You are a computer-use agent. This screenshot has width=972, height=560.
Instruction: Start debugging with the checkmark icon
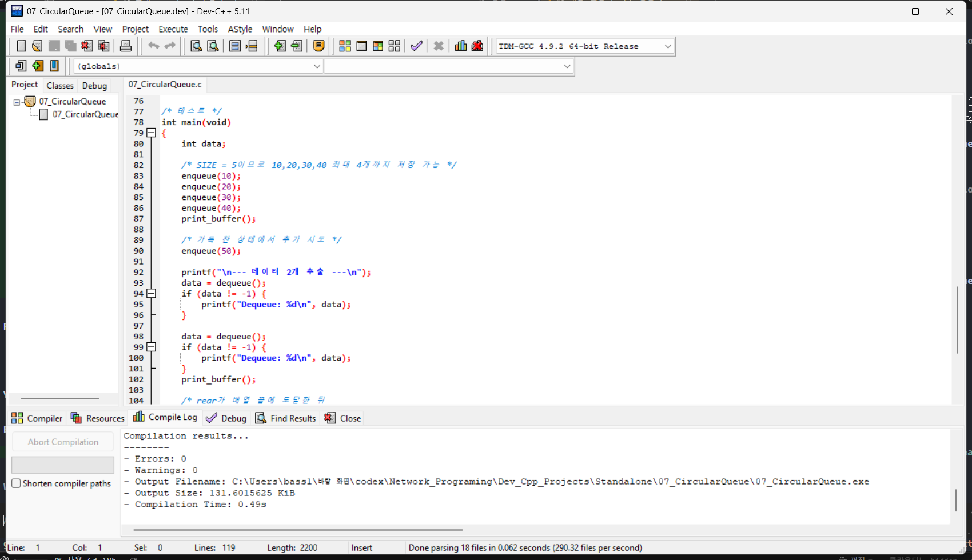tap(416, 46)
